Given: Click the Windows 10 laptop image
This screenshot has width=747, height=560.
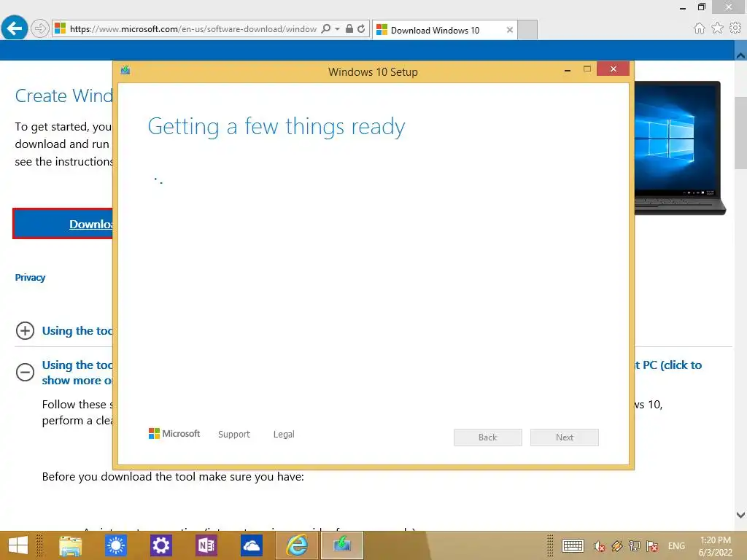Looking at the screenshot, I should 680,147.
